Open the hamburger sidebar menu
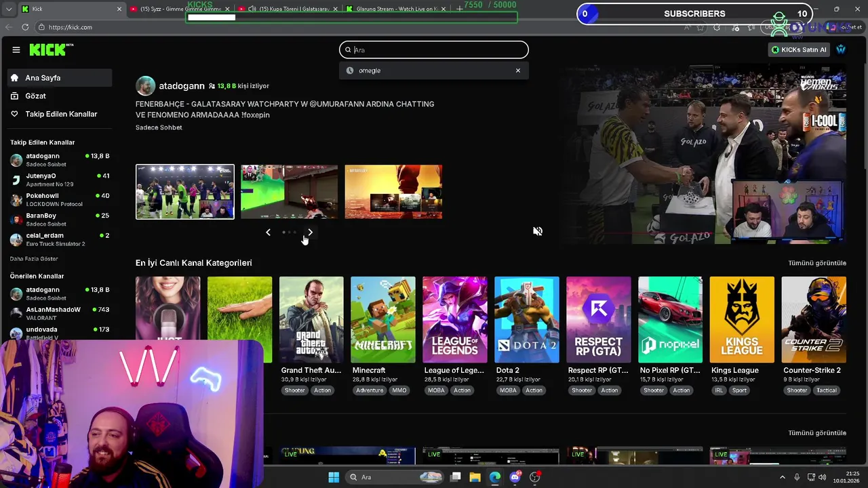The image size is (868, 488). click(x=16, y=49)
